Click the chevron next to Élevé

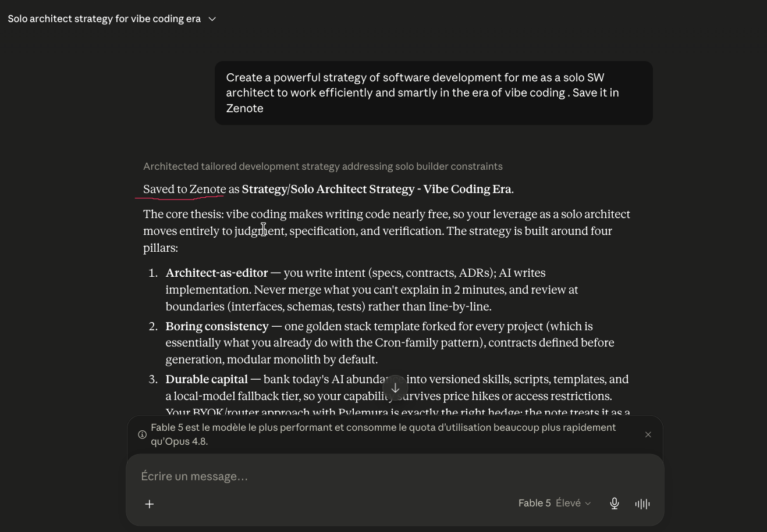point(588,504)
